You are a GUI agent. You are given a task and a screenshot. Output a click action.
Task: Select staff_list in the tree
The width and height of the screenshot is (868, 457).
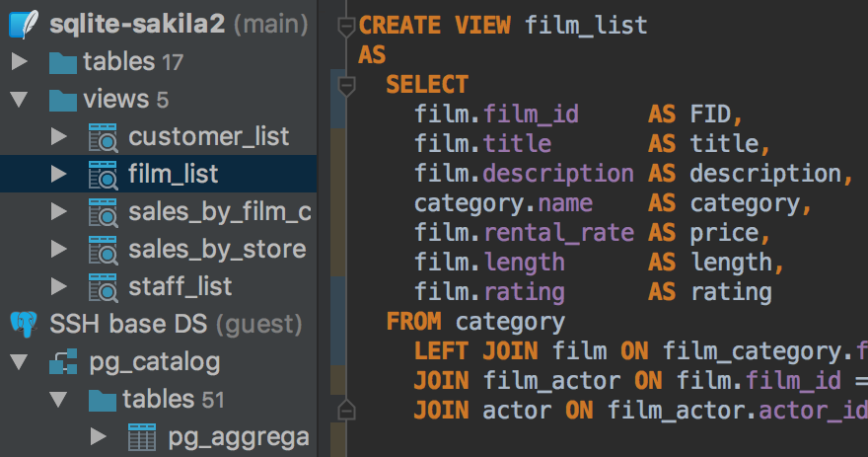coord(159,286)
